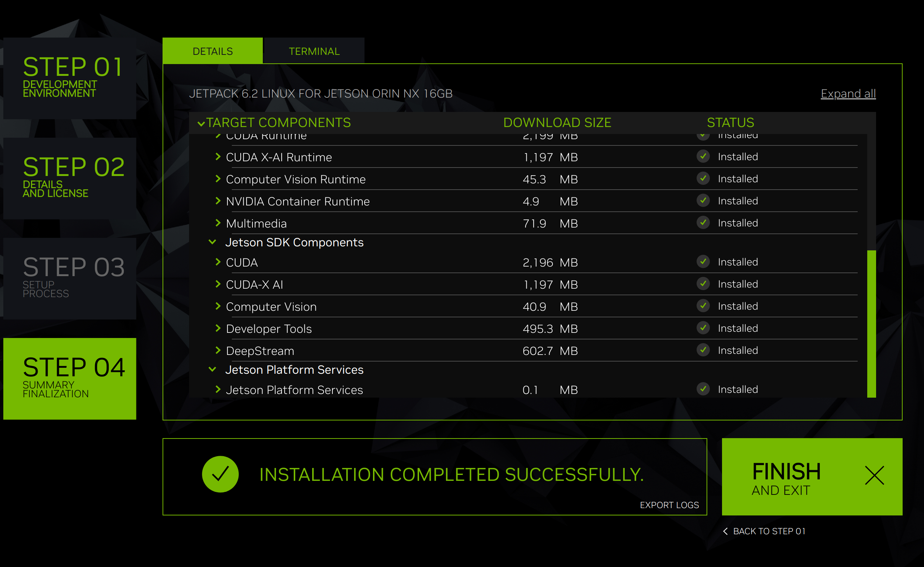924x567 pixels.
Task: Click the X icon on Finish button
Action: coord(874,475)
